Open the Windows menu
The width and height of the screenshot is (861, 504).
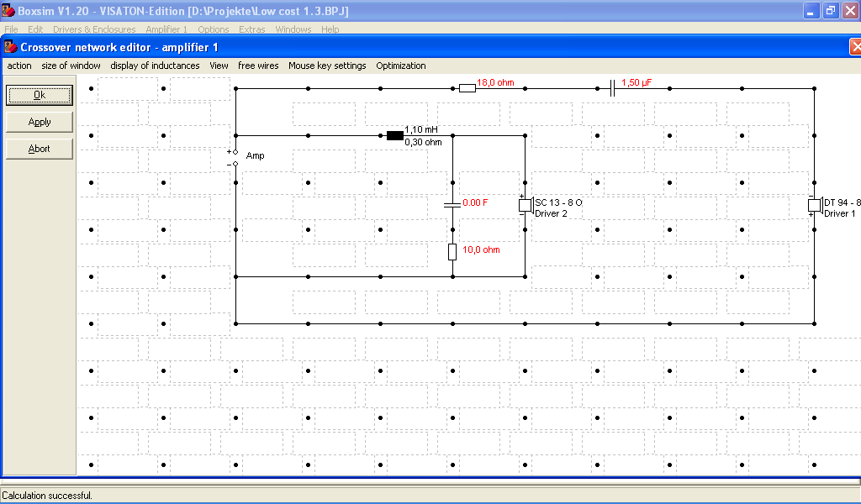pos(293,29)
